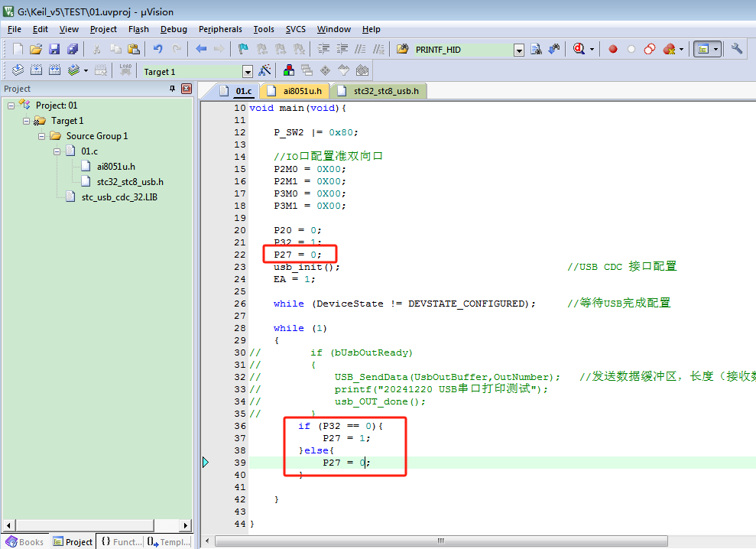The width and height of the screenshot is (756, 549).
Task: Open the debug session dropdown arrow
Action: pyautogui.click(x=592, y=49)
